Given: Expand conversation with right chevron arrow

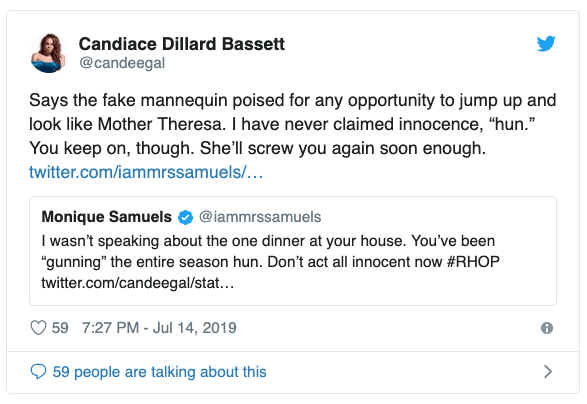Looking at the screenshot, I should tap(548, 372).
